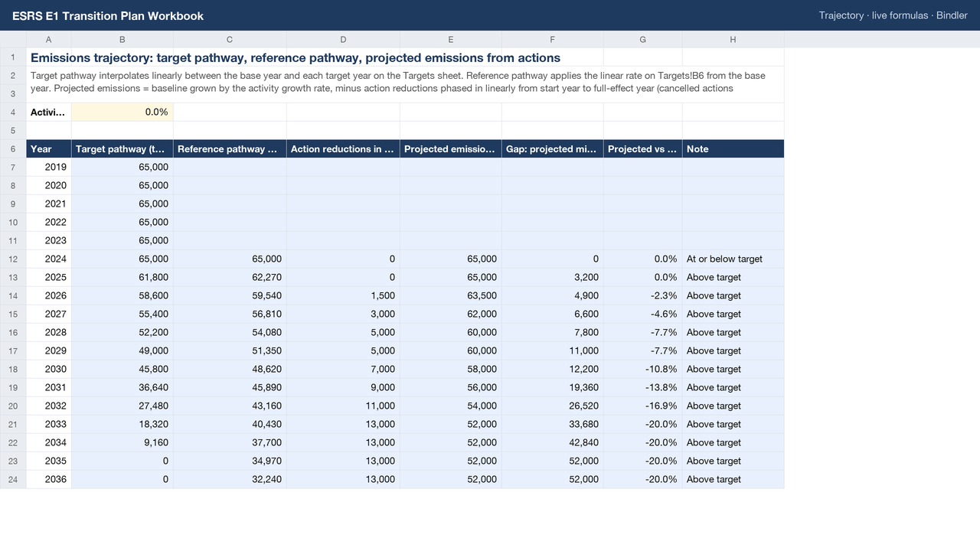Click gap value 12,200
Screen dimensions: 980x551
click(x=553, y=369)
